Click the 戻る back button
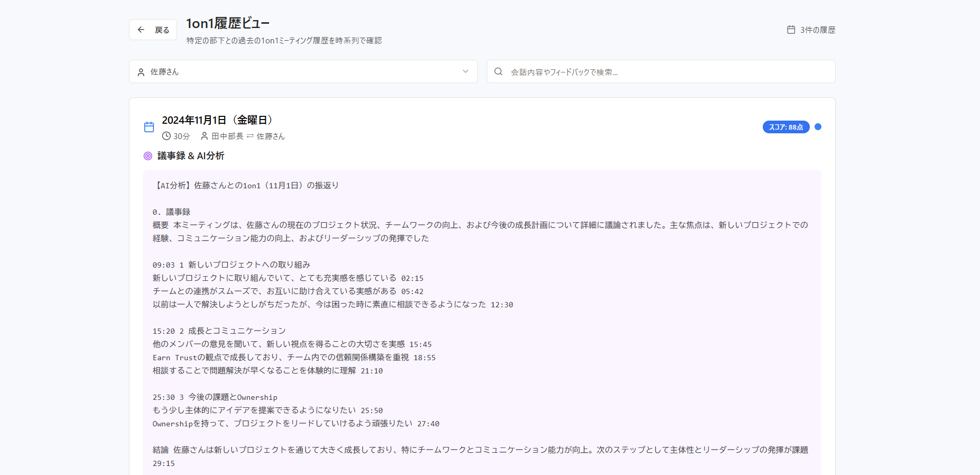980x475 pixels. click(153, 30)
